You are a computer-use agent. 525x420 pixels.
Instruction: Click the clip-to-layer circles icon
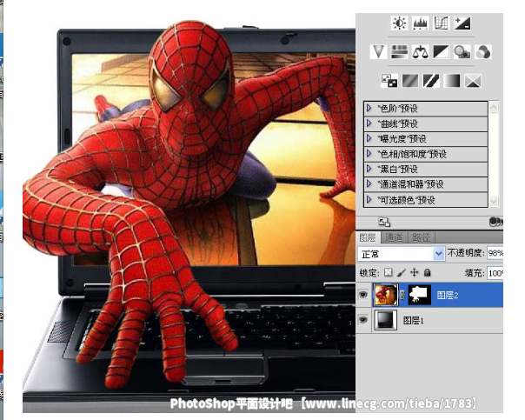click(x=495, y=222)
